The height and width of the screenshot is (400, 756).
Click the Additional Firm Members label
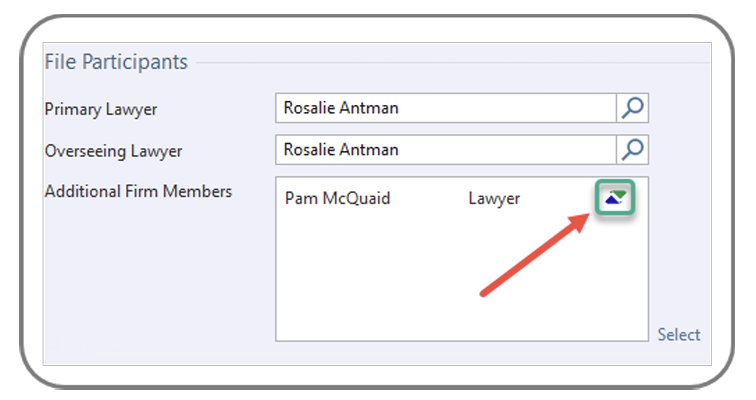pyautogui.click(x=138, y=191)
